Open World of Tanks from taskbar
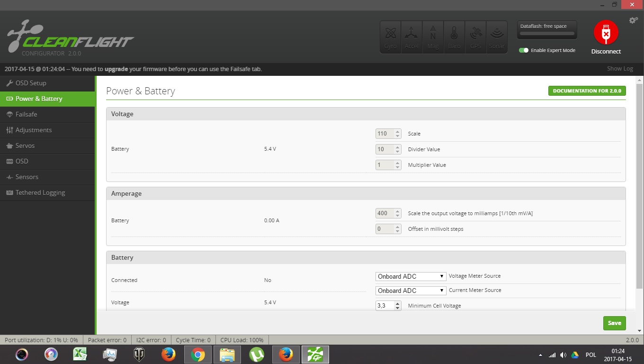 click(x=139, y=355)
